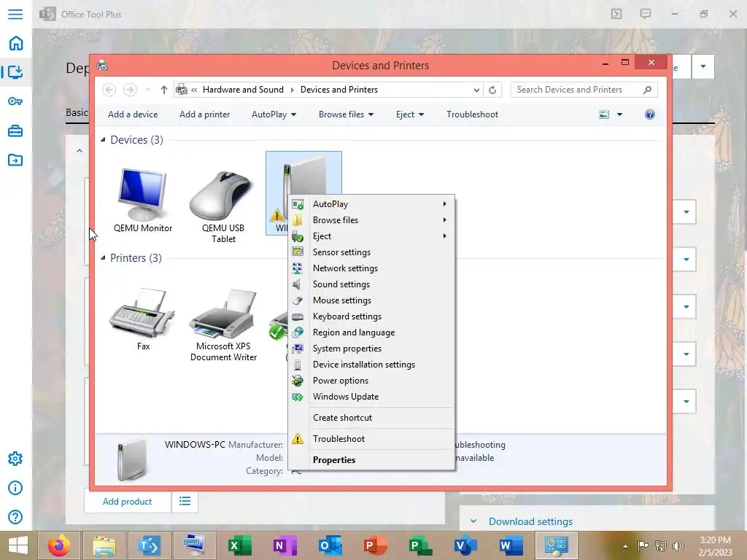This screenshot has height=560, width=747.
Task: Open Firefox from the taskbar
Action: point(59,545)
